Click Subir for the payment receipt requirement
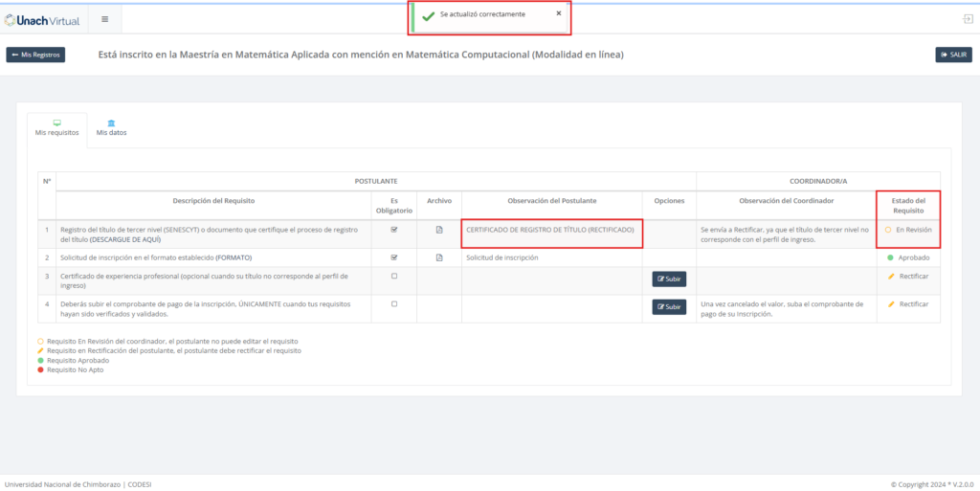The width and height of the screenshot is (980, 491). tap(669, 306)
